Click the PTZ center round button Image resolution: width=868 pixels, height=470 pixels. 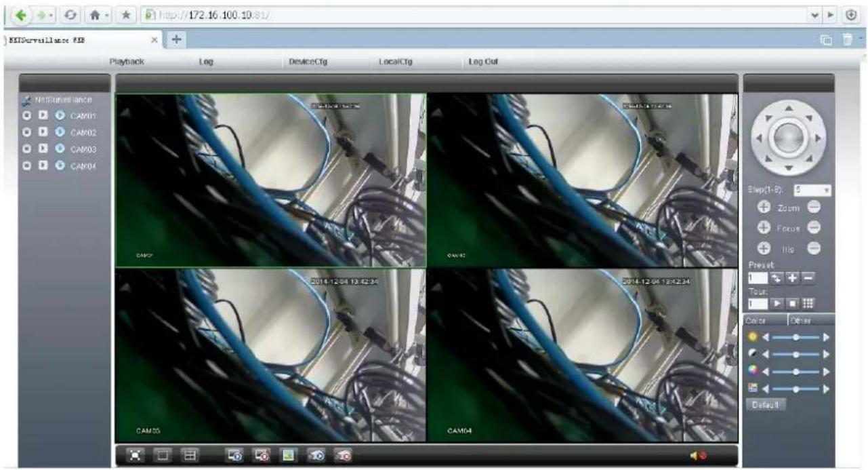(788, 138)
